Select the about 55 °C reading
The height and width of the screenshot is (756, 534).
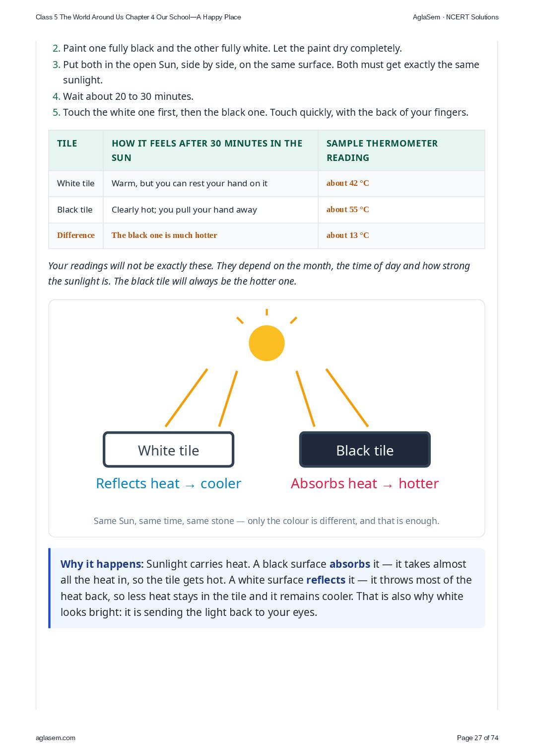pyautogui.click(x=347, y=210)
